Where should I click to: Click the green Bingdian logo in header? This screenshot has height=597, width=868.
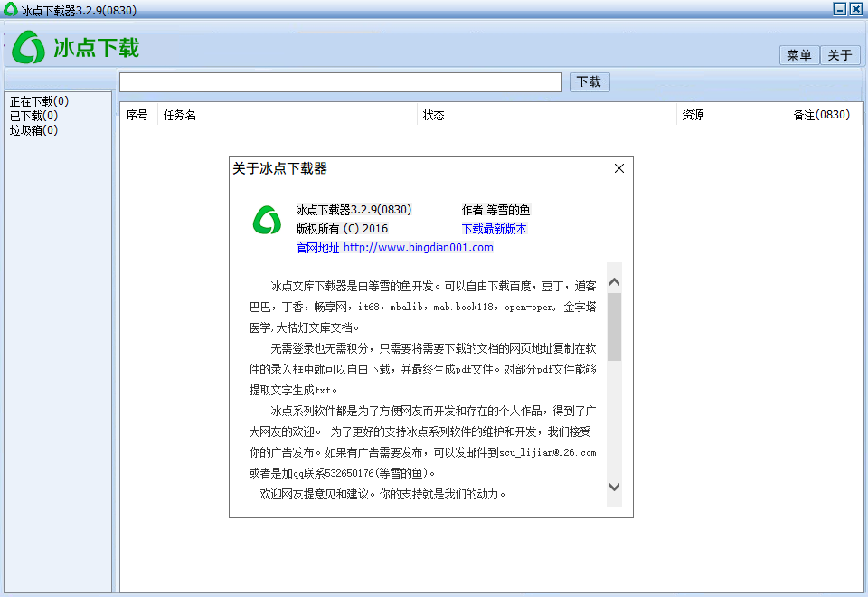(x=28, y=47)
